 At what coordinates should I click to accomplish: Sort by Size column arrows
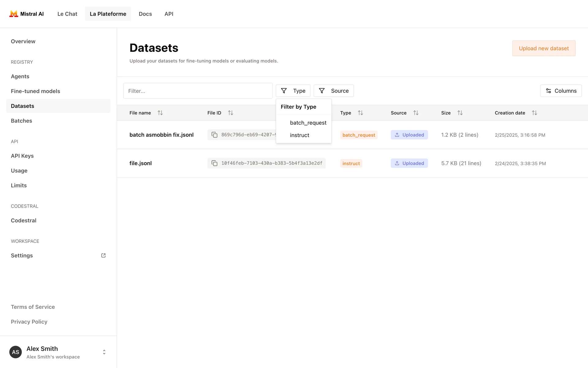click(460, 113)
